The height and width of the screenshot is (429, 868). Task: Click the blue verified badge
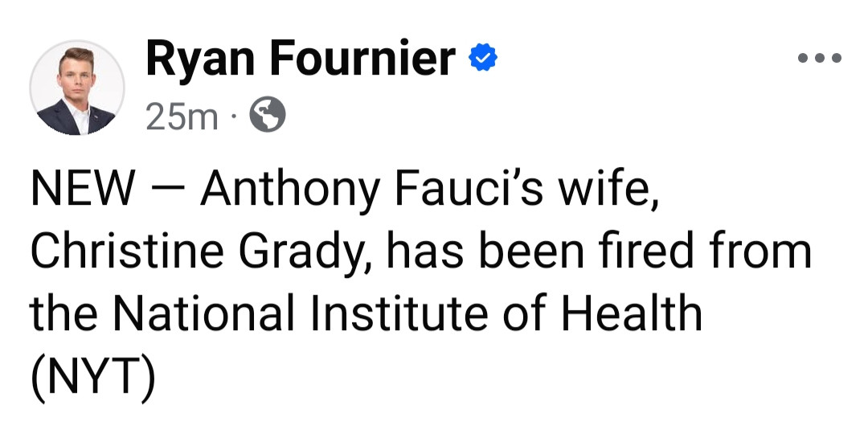[x=483, y=58]
